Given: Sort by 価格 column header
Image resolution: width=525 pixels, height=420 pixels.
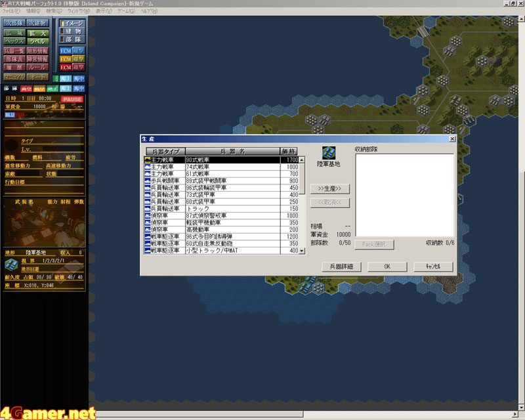Looking at the screenshot, I should (x=289, y=152).
